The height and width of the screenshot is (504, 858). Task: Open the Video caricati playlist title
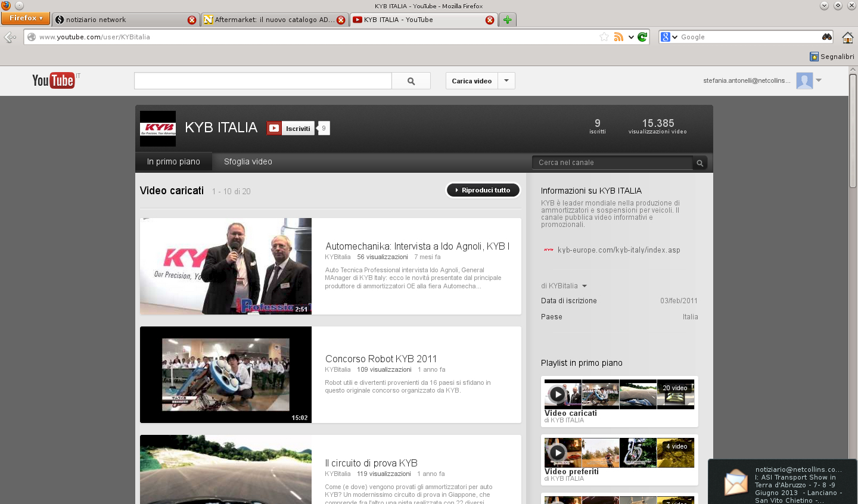tap(571, 413)
